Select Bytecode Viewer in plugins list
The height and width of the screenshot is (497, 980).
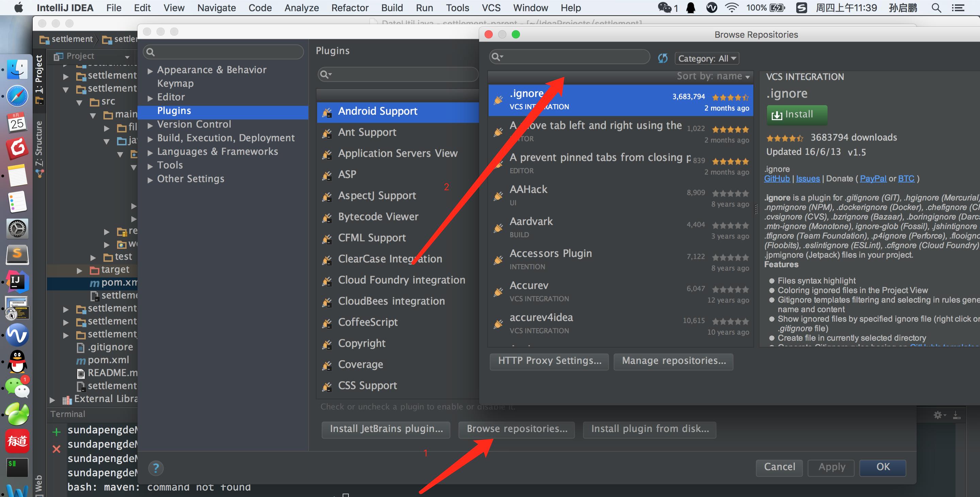coord(397,217)
